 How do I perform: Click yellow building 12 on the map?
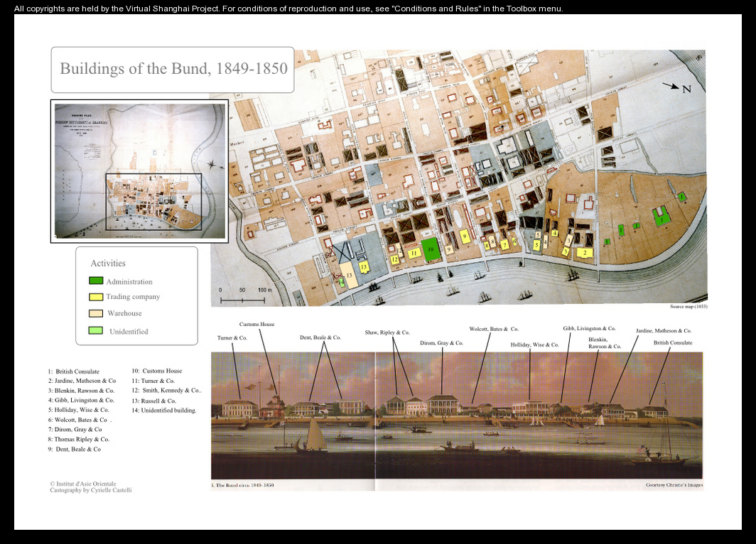click(x=394, y=259)
